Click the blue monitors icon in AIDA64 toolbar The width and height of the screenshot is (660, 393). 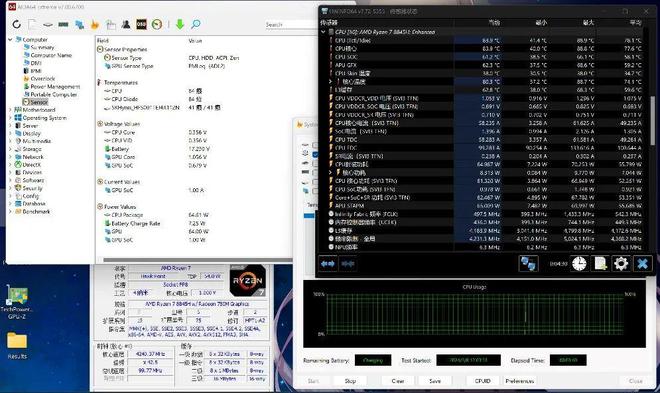pos(79,24)
